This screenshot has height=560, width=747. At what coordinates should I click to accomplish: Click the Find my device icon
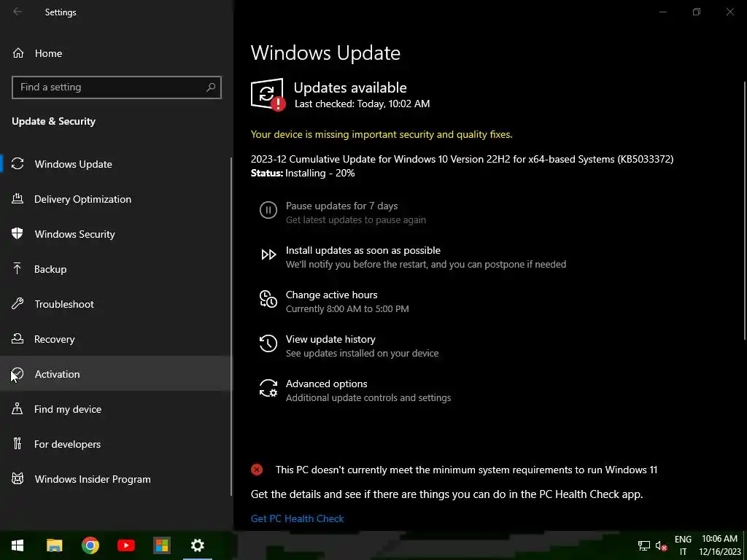pyautogui.click(x=18, y=409)
